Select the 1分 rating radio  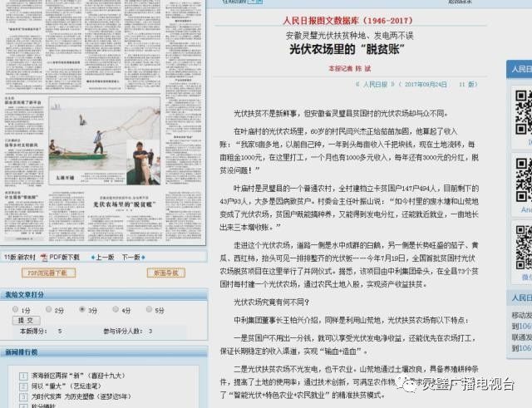point(15,309)
